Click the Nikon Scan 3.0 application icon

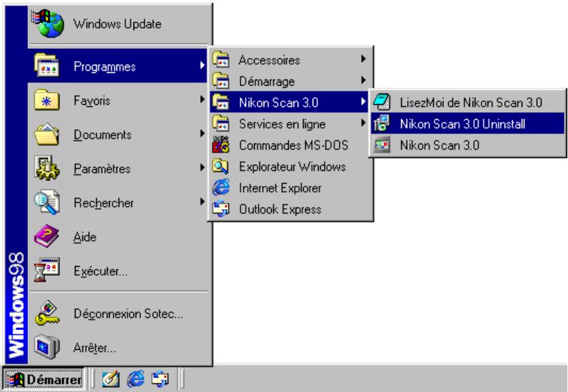coord(382,145)
